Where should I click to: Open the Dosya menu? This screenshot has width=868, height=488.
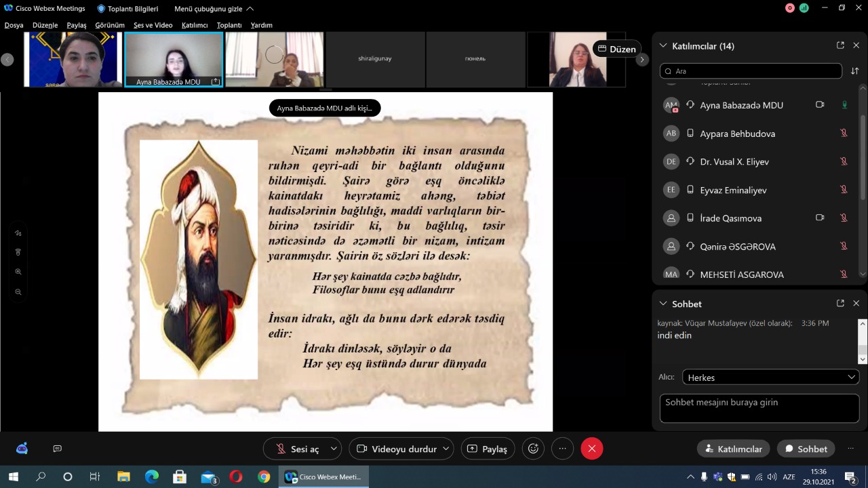click(14, 25)
